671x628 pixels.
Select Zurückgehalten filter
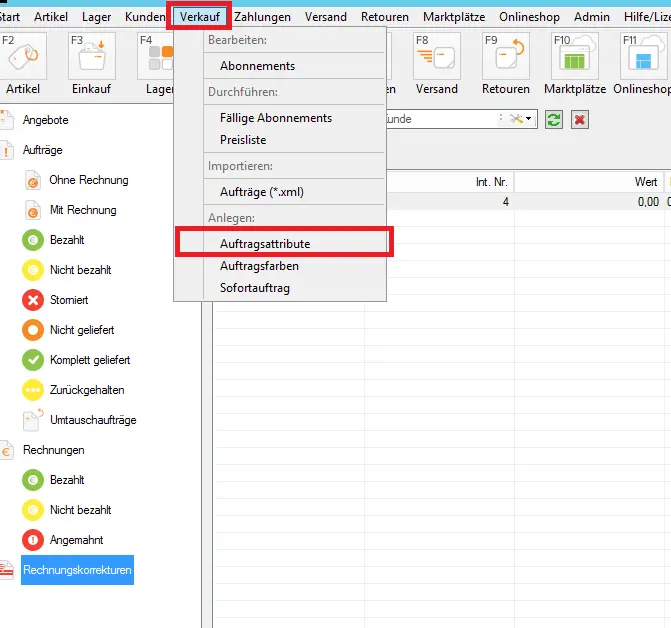pos(87,390)
